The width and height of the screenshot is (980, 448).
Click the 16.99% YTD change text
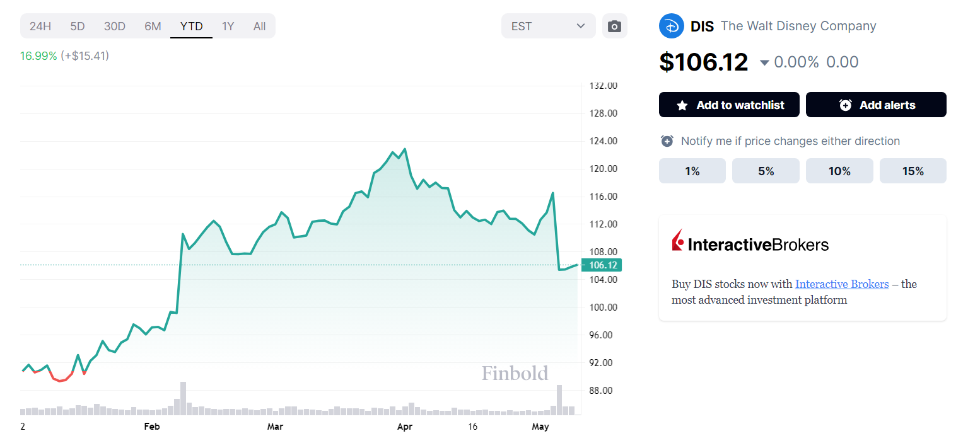coord(38,55)
